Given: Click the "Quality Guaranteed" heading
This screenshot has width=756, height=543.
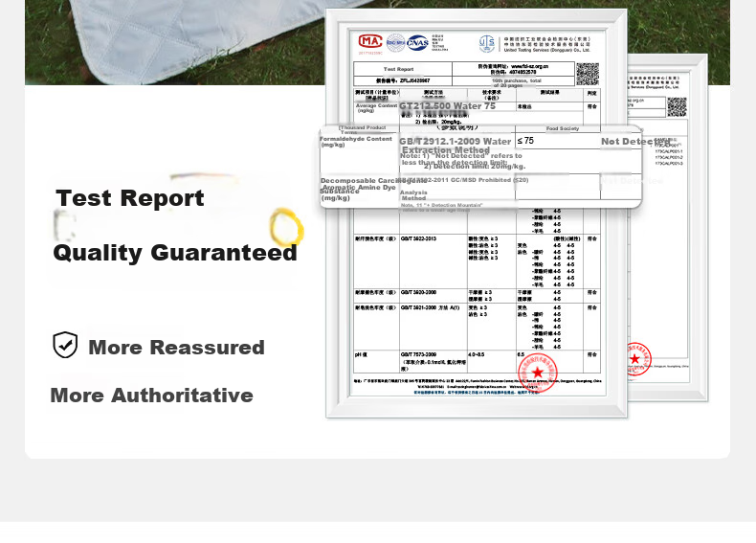Looking at the screenshot, I should (175, 253).
